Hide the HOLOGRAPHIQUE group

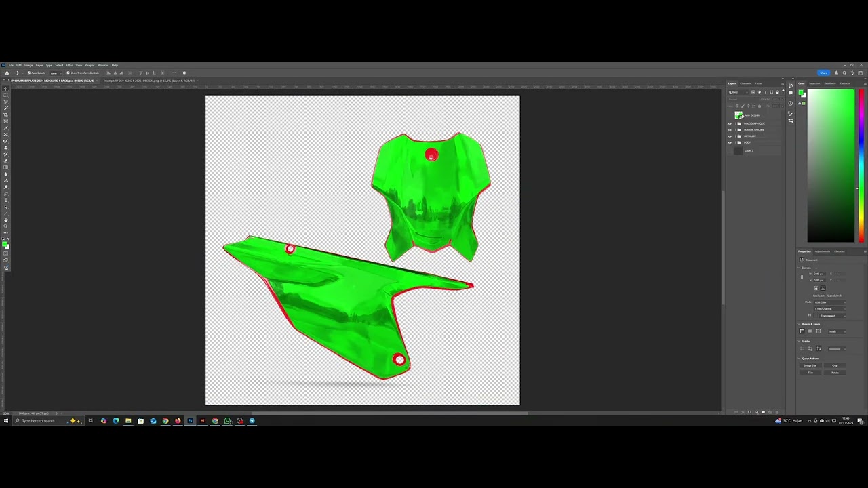[x=730, y=123]
